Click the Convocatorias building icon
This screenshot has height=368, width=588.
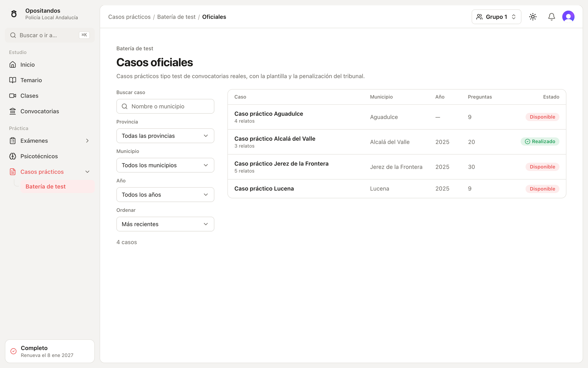pyautogui.click(x=13, y=111)
